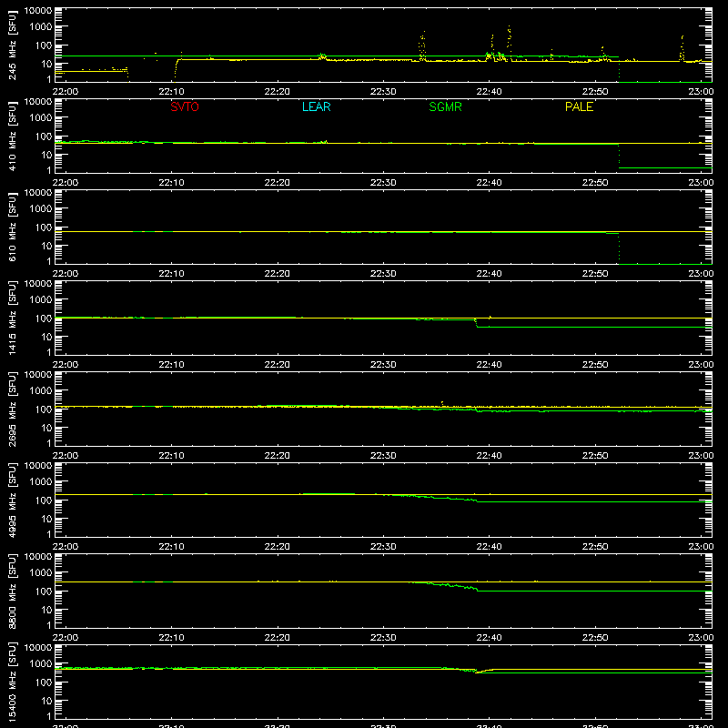Viewport: 728px width, 728px height.
Task: Select the 245 MHz [SFU] axis title
Action: point(13,45)
